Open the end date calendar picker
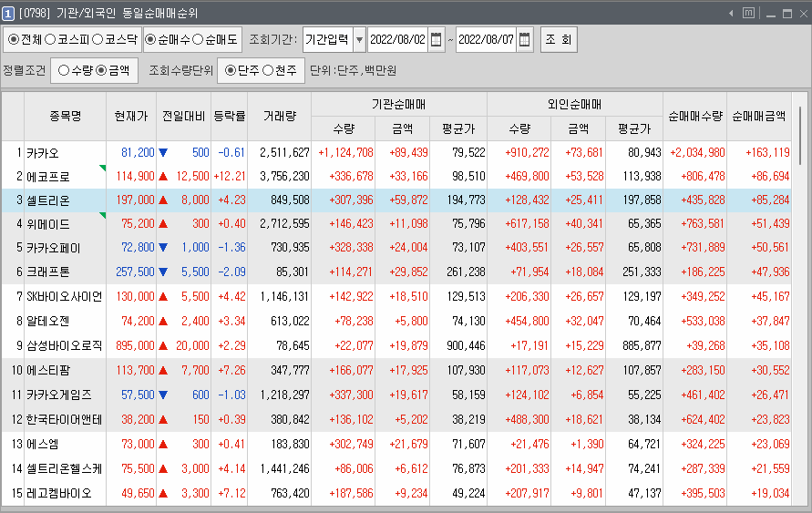The height and width of the screenshot is (513, 812). click(x=525, y=40)
